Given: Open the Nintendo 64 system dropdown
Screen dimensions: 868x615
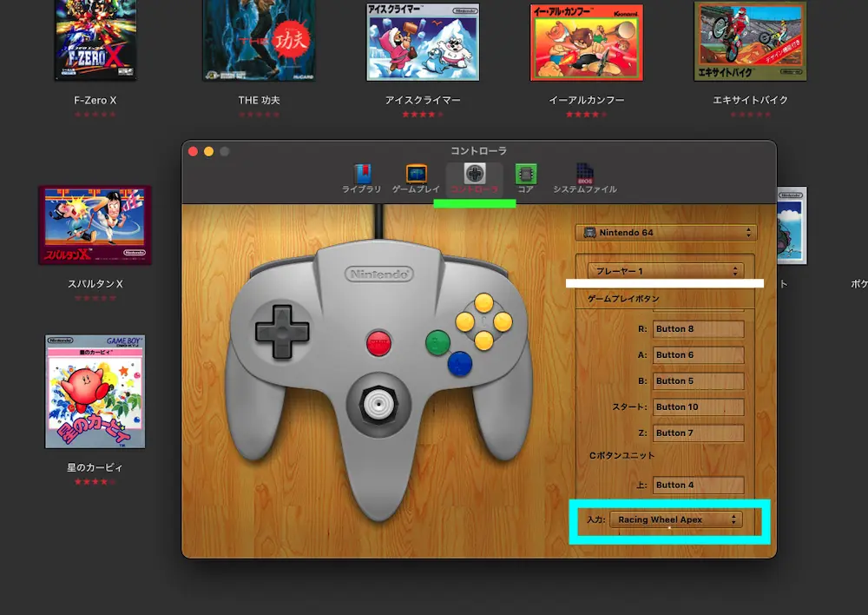Looking at the screenshot, I should tap(666, 233).
